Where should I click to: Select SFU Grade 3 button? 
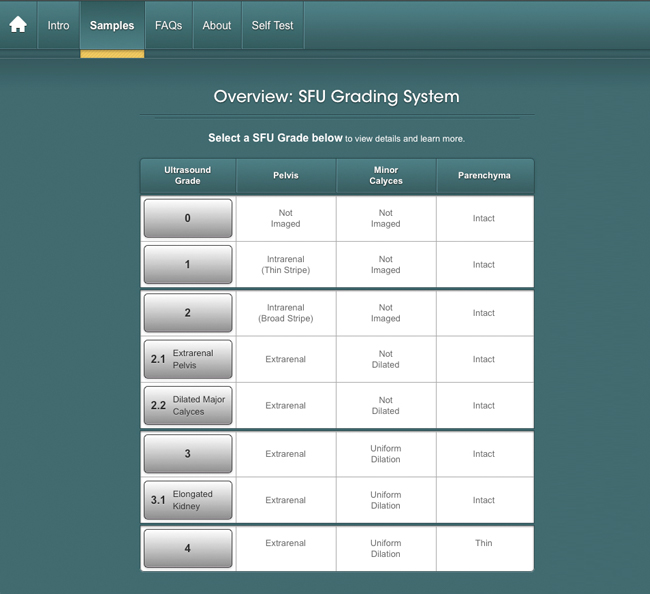188,454
